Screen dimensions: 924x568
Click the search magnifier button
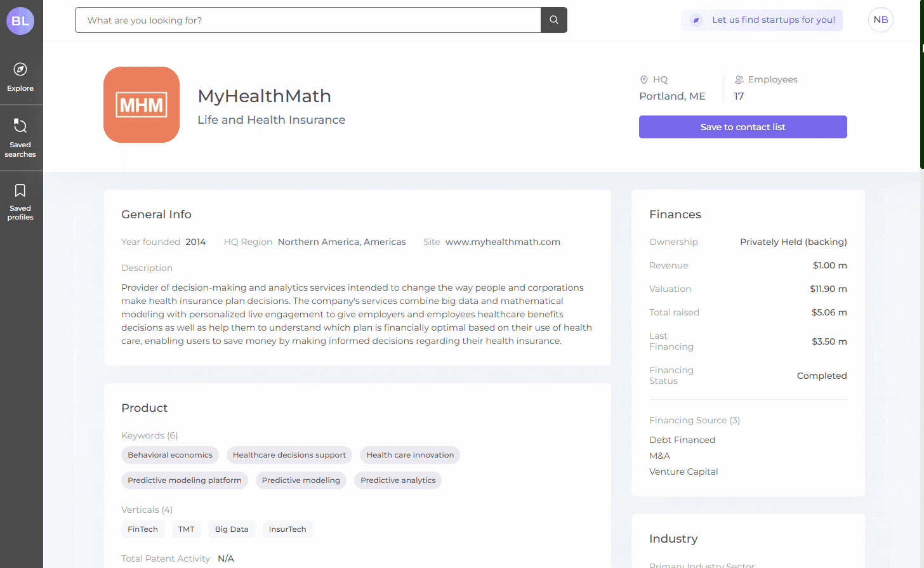[x=553, y=20]
